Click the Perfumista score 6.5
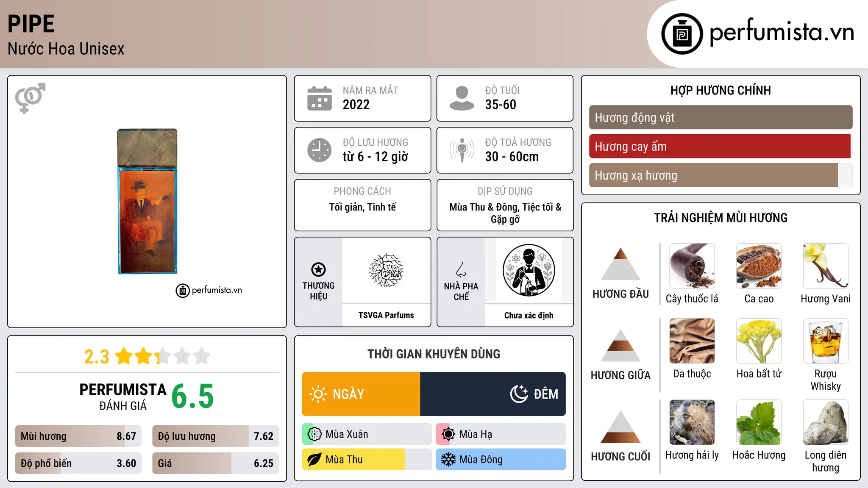This screenshot has height=488, width=868. (193, 396)
